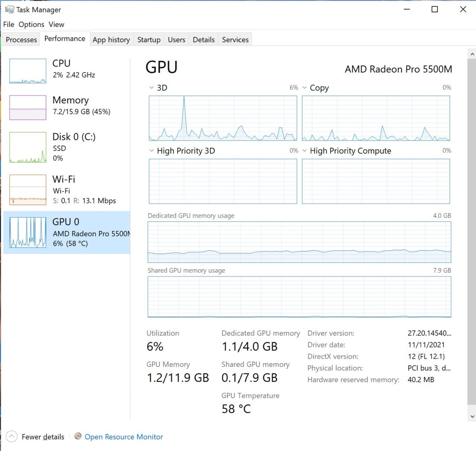The width and height of the screenshot is (476, 451).
Task: Switch to the Users tab
Action: tap(177, 39)
